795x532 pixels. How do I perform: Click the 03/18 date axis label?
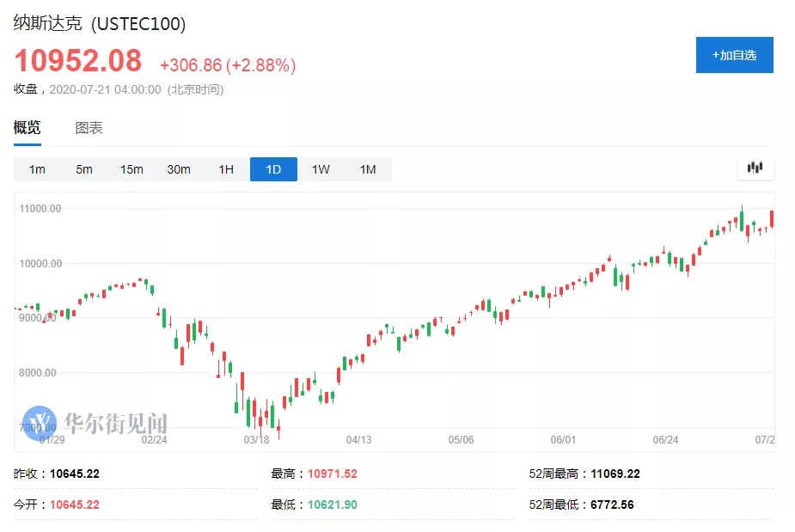pyautogui.click(x=257, y=440)
